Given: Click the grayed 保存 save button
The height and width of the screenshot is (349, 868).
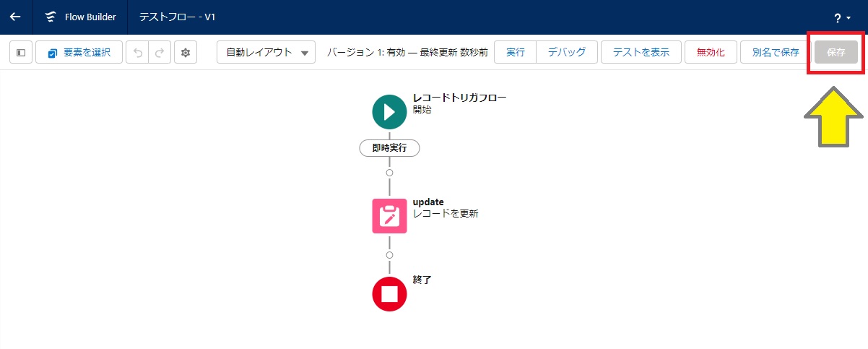Looking at the screenshot, I should [x=836, y=53].
